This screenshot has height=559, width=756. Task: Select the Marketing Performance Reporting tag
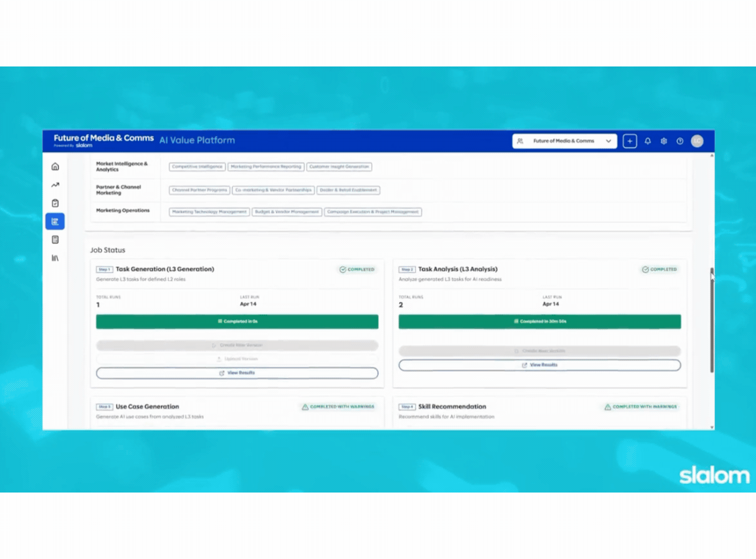pos(266,167)
